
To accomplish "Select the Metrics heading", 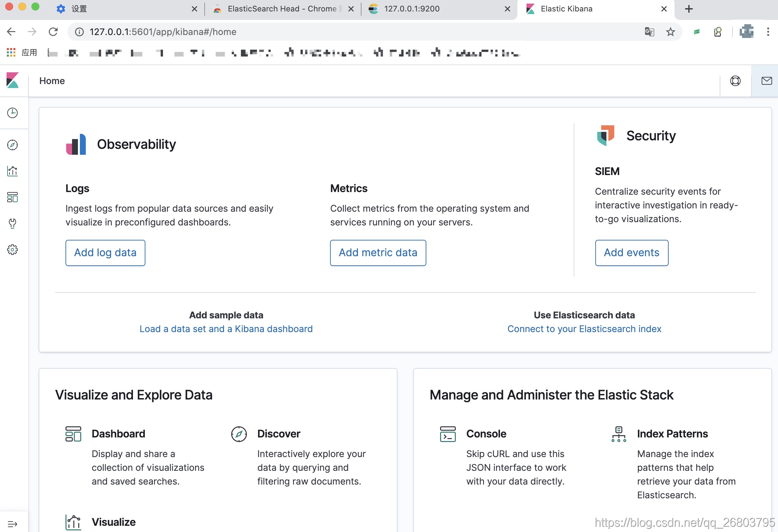I will click(x=349, y=188).
